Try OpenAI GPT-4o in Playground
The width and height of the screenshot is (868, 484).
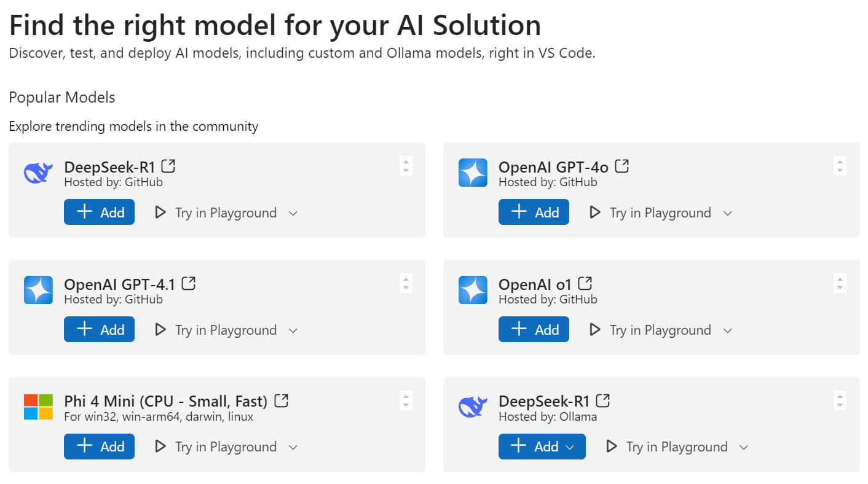pos(650,213)
